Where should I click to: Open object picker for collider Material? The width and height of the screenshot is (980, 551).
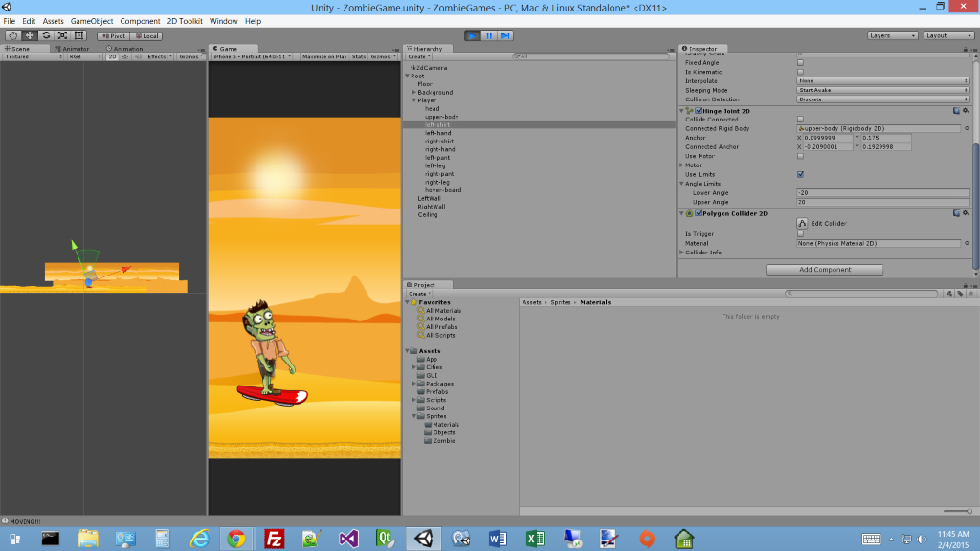point(967,244)
